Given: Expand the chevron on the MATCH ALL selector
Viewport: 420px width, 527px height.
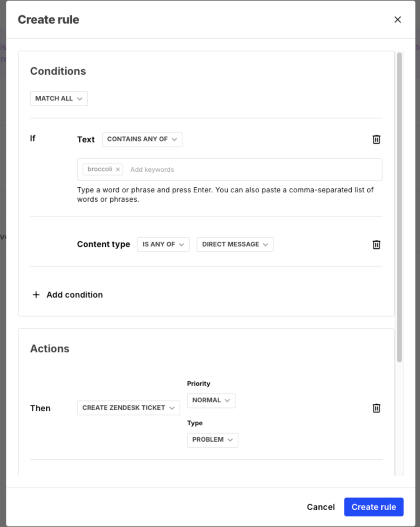Looking at the screenshot, I should click(x=80, y=98).
